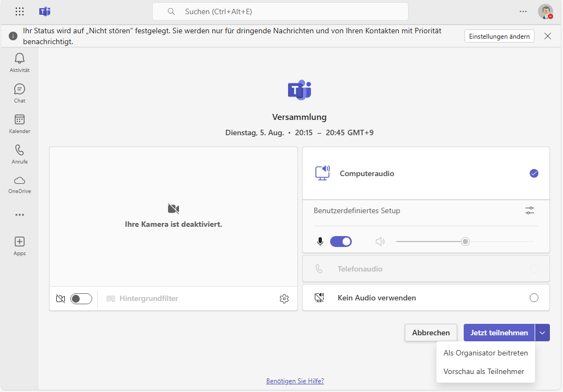Click the Hintergrundfilter effects icon
Viewport: 563px width, 392px height.
pos(111,299)
